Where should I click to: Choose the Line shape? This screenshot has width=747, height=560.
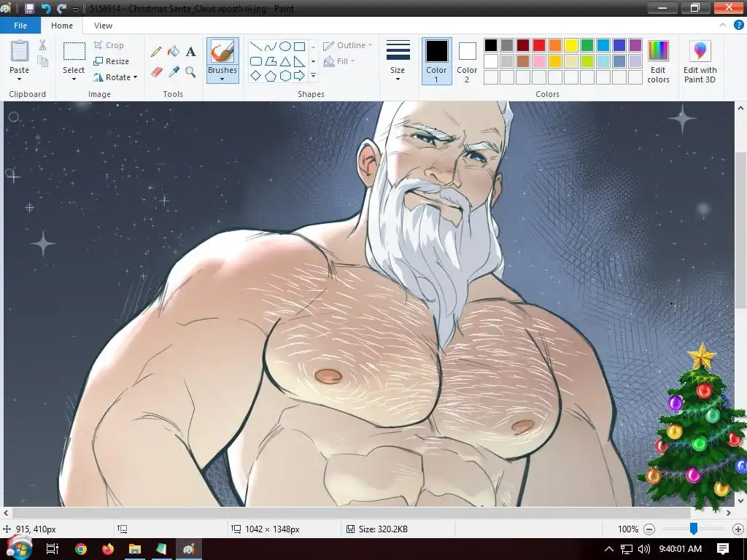(x=256, y=46)
